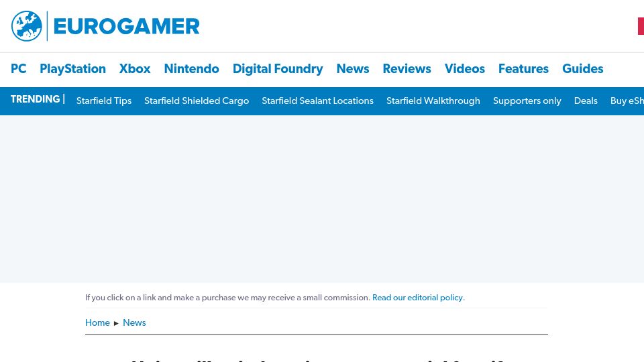This screenshot has height=362, width=644.
Task: Open the Xbox section
Action: [135, 68]
